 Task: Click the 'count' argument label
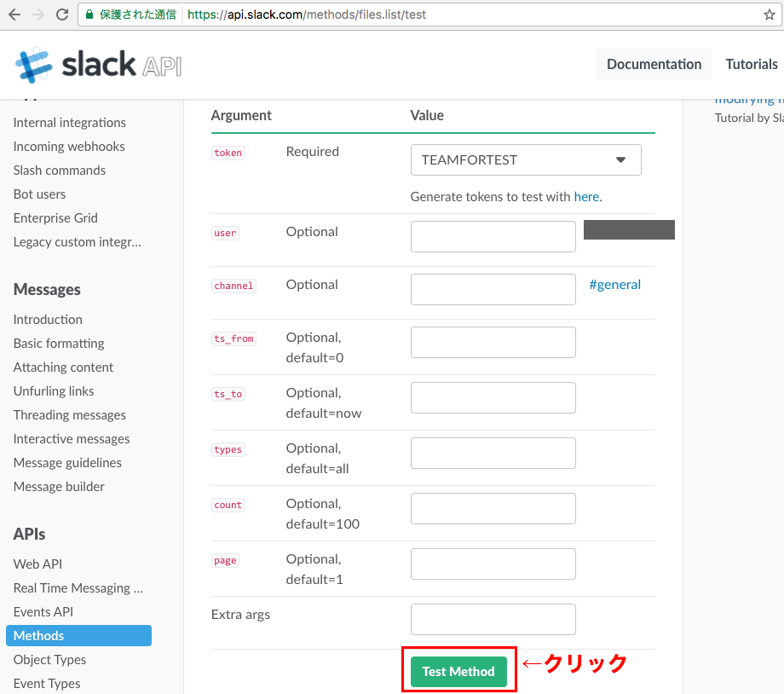coord(228,505)
